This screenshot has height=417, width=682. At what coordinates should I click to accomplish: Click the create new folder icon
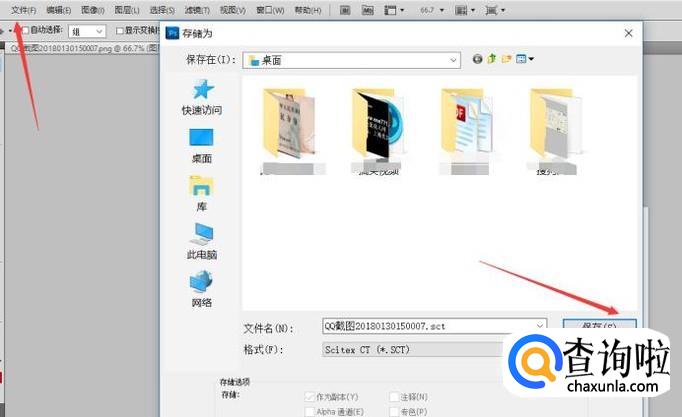pyautogui.click(x=506, y=60)
